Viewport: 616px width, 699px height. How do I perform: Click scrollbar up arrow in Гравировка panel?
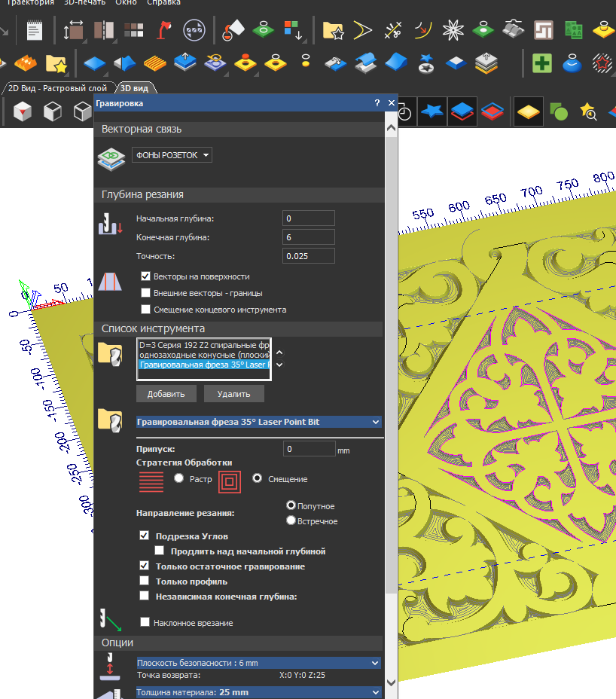point(391,128)
